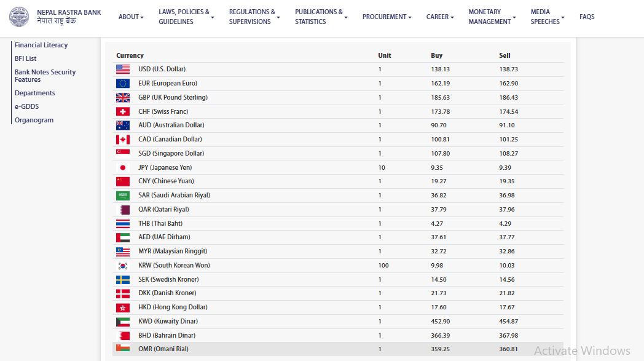
Task: Expand the About dropdown menu
Action: pos(131,17)
